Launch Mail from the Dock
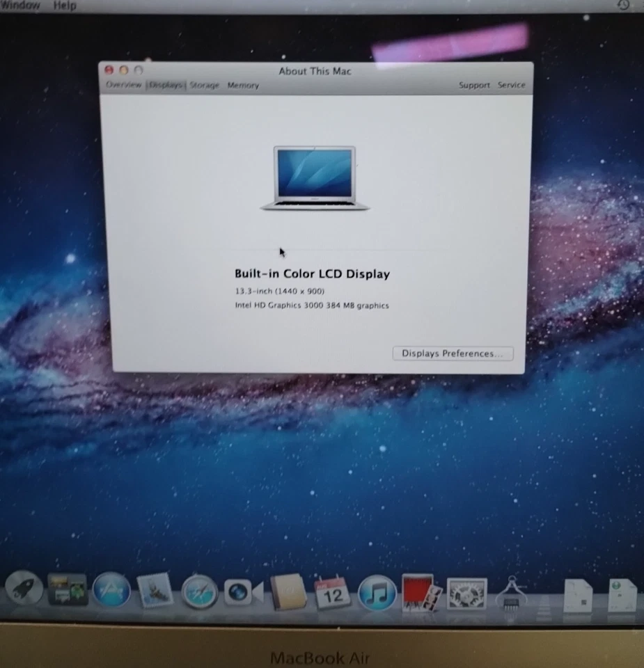644x668 pixels. pos(155,591)
